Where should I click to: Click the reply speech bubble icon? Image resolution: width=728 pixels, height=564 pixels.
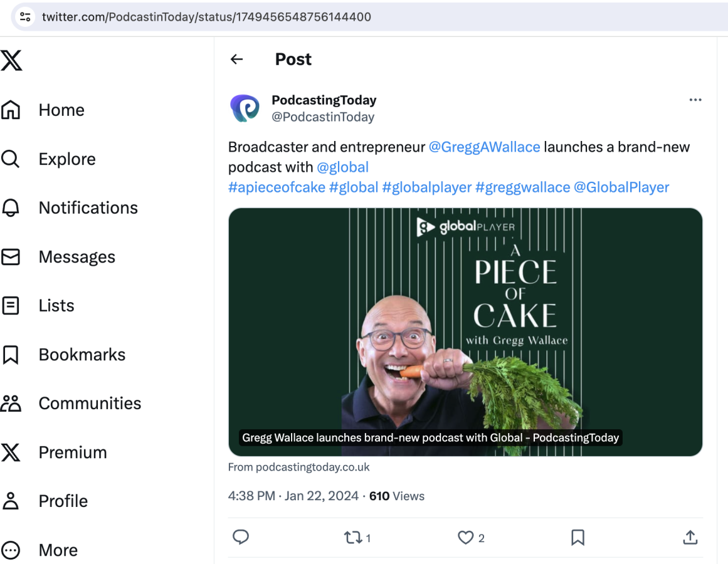click(x=241, y=537)
